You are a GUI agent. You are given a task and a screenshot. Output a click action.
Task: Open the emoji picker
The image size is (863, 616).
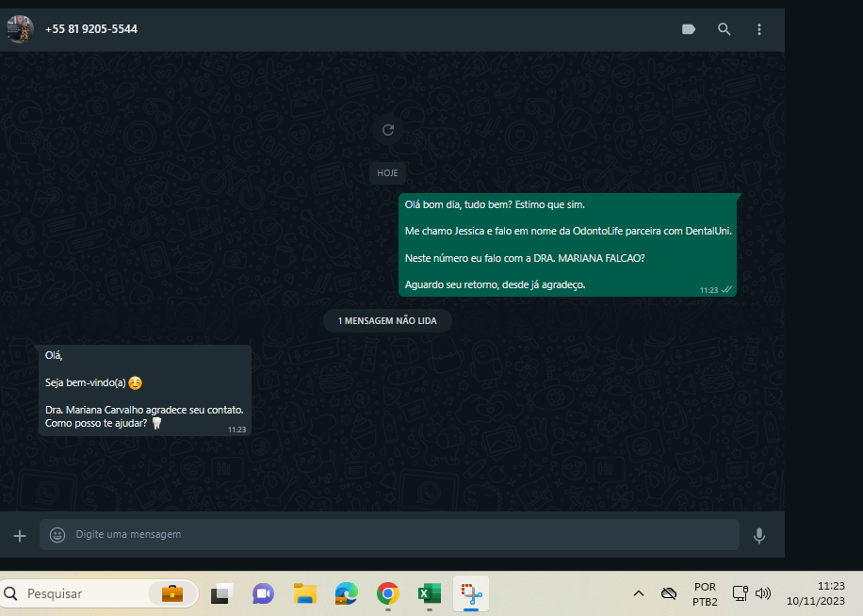click(57, 535)
